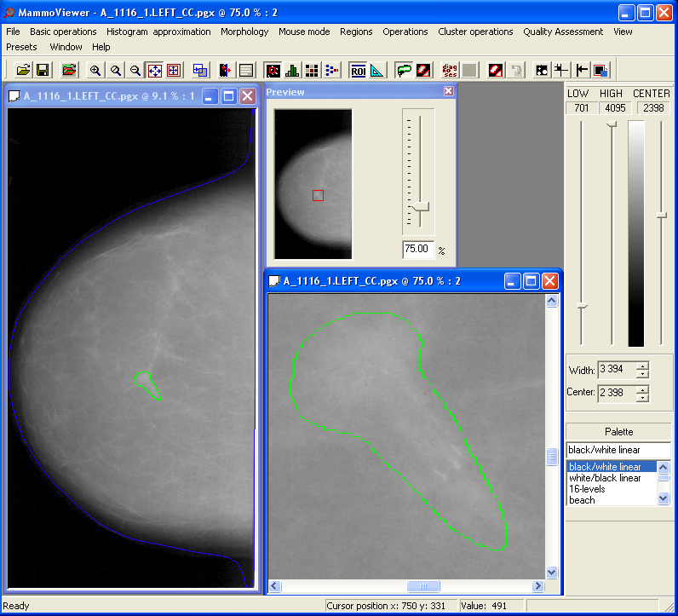Click the arrow-to-left-bar toolbar icon
This screenshot has height=616, width=678.
pyautogui.click(x=582, y=70)
